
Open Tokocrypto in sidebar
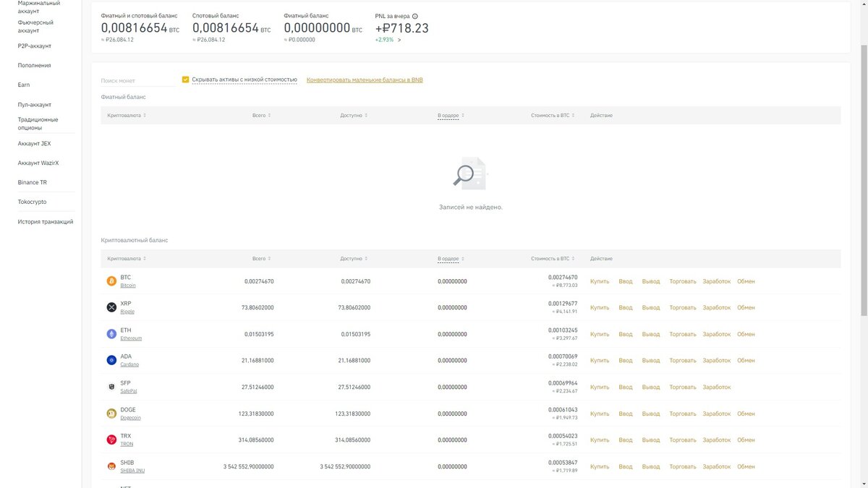(x=33, y=202)
